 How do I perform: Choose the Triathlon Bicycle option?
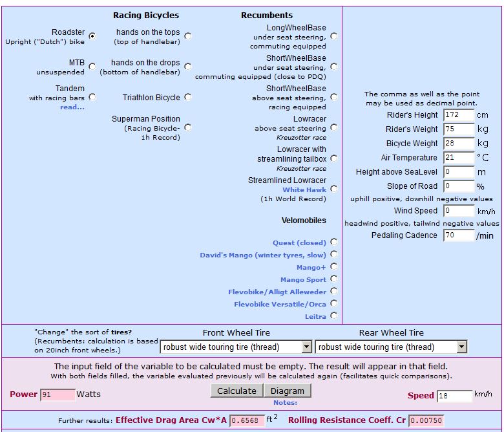[188, 97]
